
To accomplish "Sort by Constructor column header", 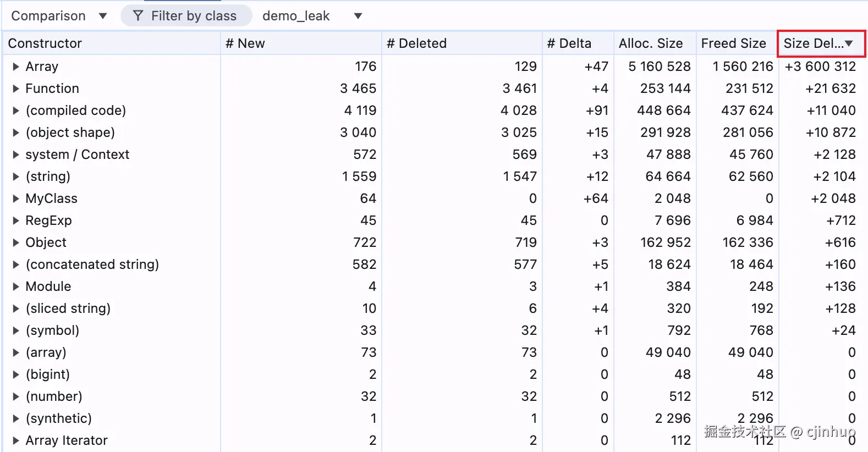I will click(112, 43).
